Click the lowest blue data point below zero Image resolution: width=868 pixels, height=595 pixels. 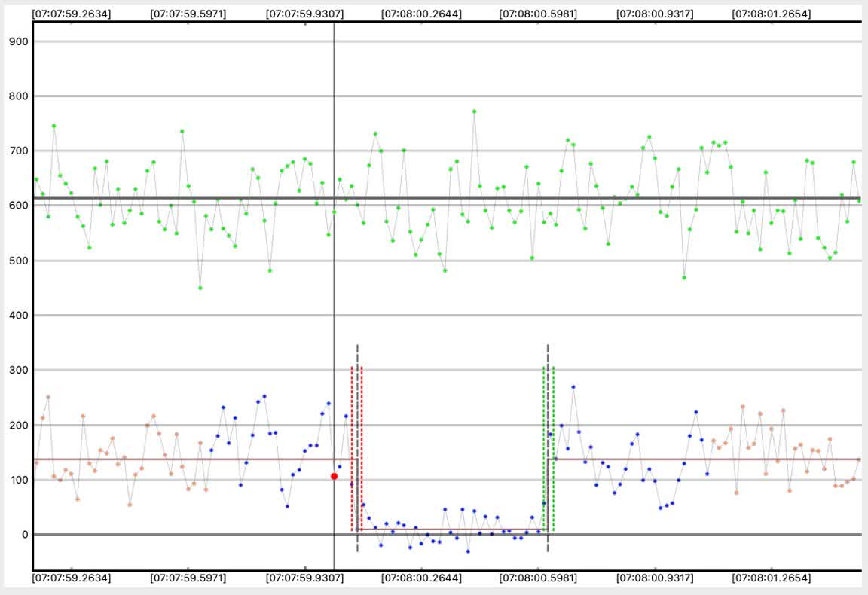pyautogui.click(x=468, y=551)
